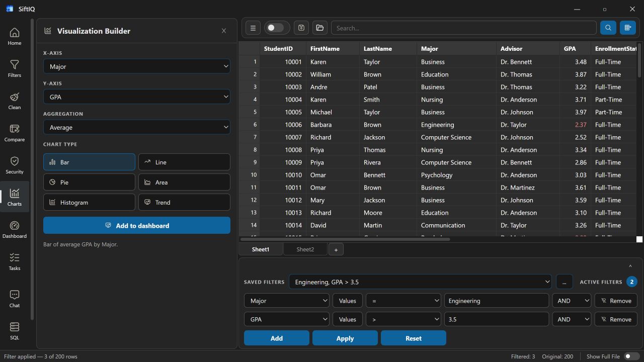Click the 3.5 filter value field

pos(497,319)
